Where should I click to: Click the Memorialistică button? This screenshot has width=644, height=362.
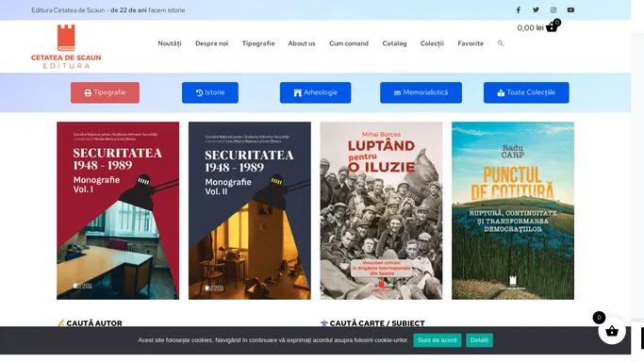point(421,92)
